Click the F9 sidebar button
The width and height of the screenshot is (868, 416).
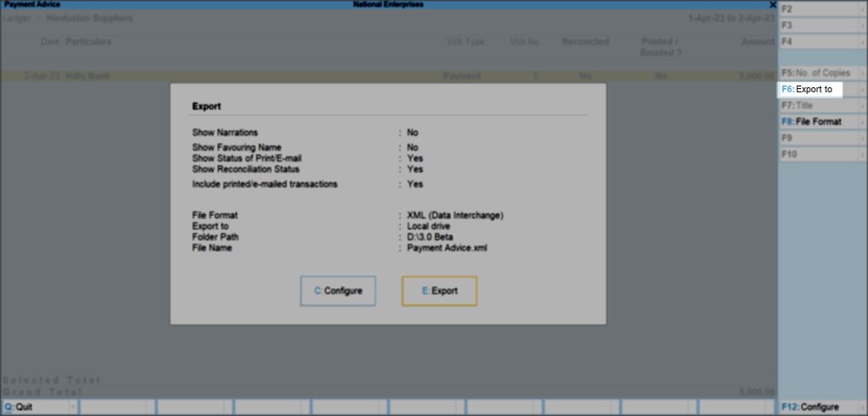822,138
